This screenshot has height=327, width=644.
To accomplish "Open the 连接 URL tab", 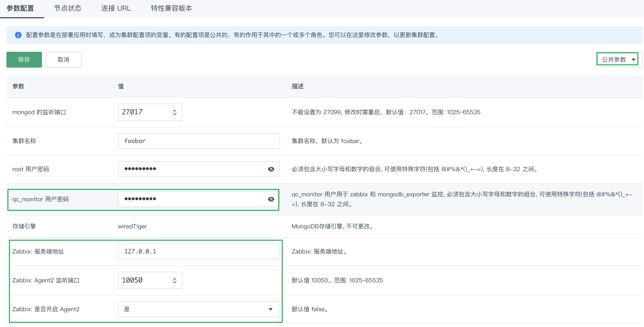I will [116, 8].
